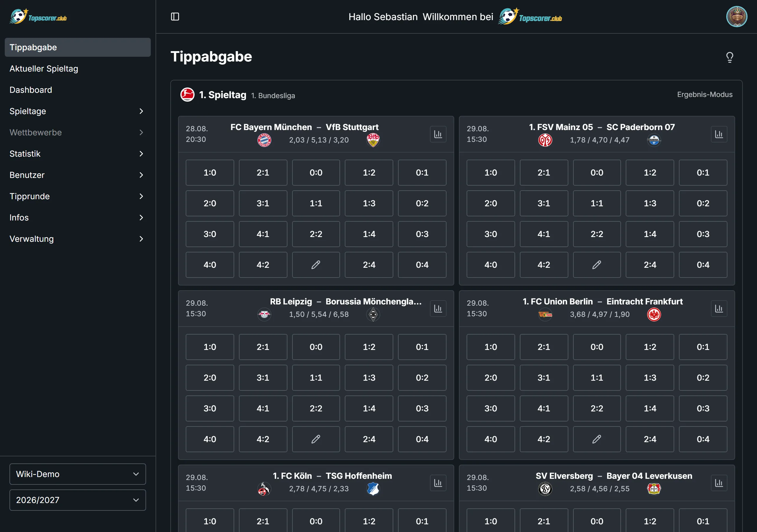Click the FC Bayern München club crest
This screenshot has width=757, height=532.
pos(264,140)
